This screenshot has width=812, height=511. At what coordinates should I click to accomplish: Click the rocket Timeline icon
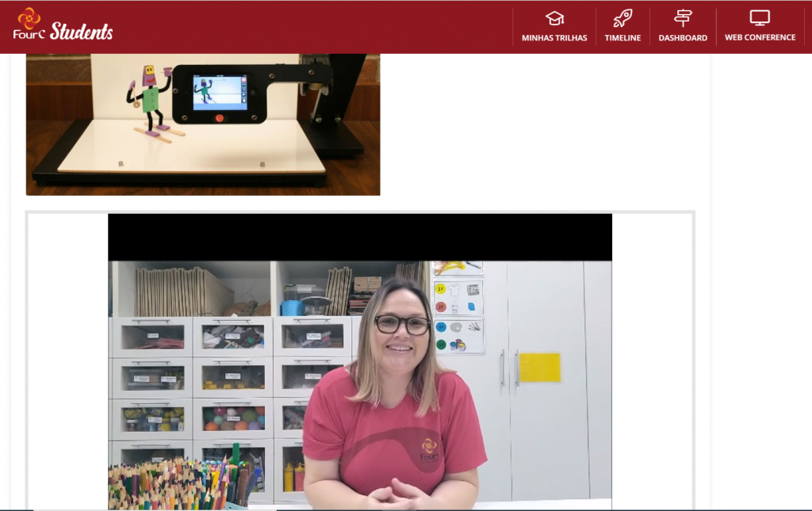pos(622,18)
